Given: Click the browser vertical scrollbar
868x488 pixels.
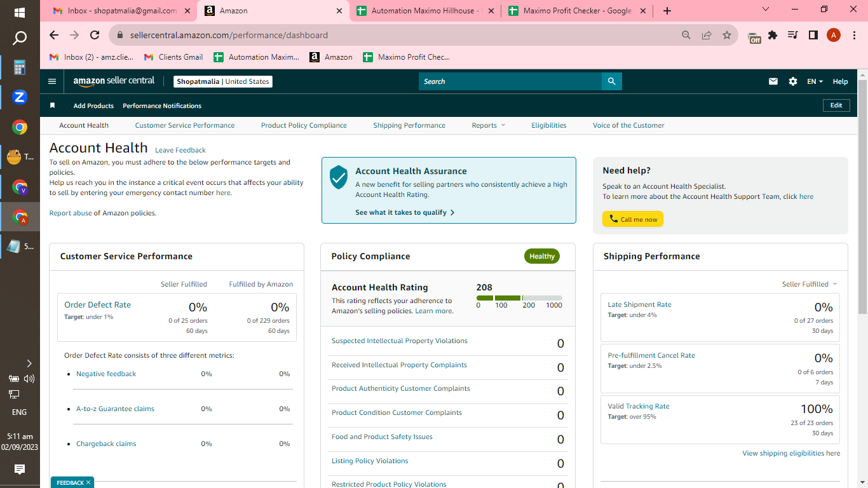Looking at the screenshot, I should (x=862, y=197).
